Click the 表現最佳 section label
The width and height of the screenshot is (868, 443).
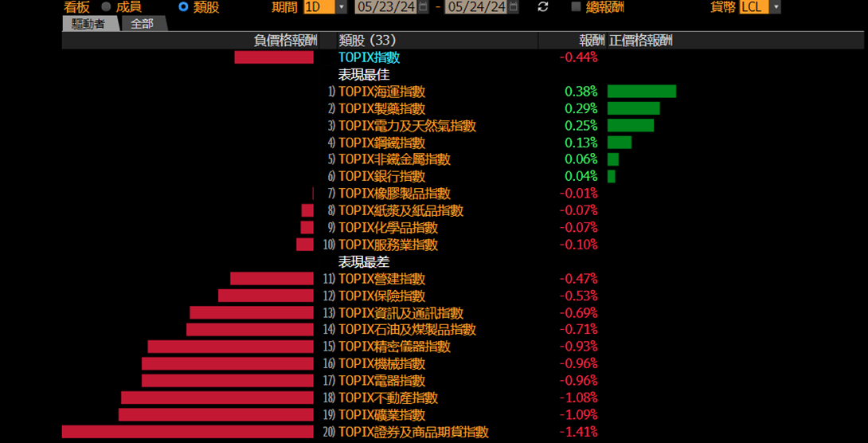pyautogui.click(x=364, y=74)
